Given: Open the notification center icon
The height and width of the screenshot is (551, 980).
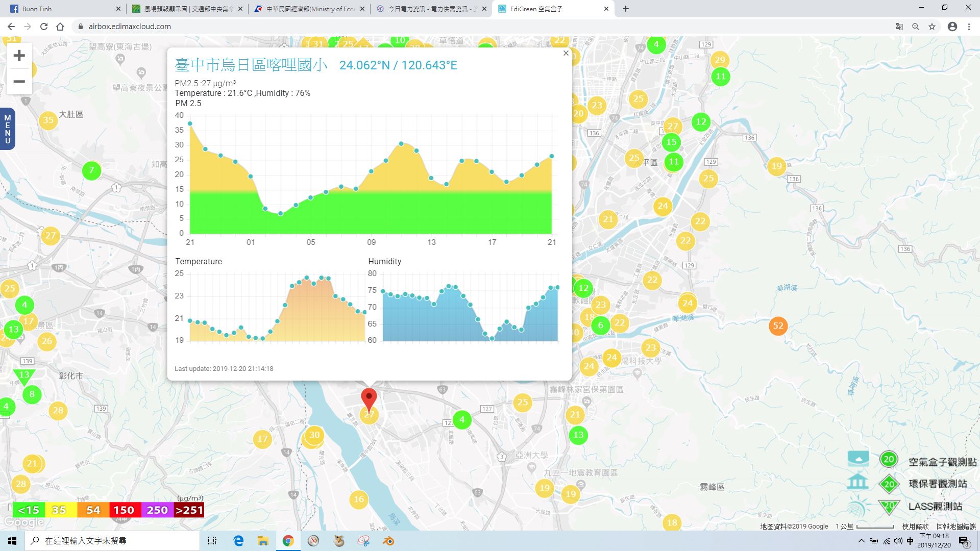Looking at the screenshot, I should point(964,541).
